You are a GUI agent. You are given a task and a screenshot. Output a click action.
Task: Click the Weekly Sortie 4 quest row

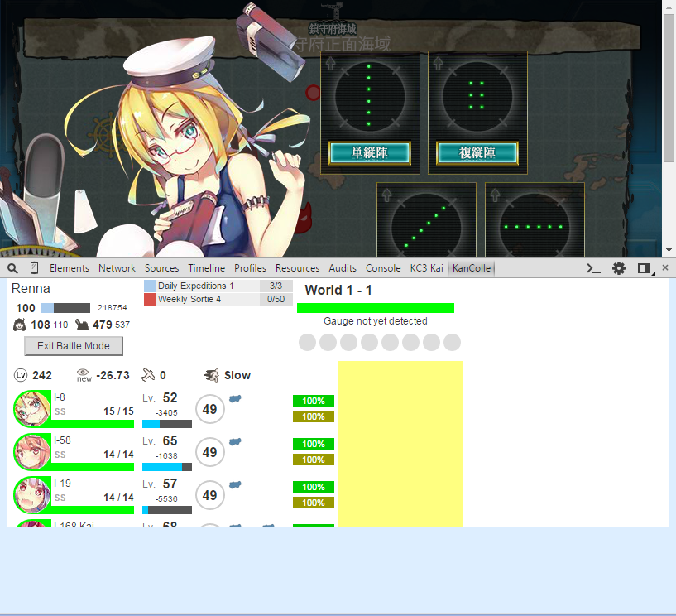coord(218,300)
